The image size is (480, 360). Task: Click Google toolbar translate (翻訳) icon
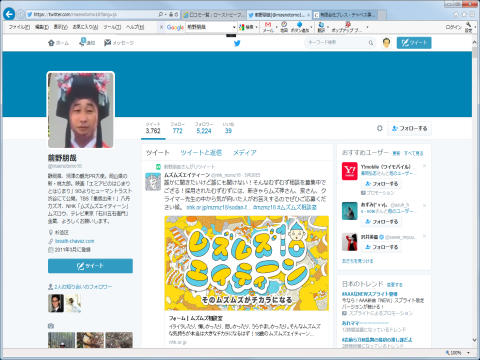pos(321,27)
